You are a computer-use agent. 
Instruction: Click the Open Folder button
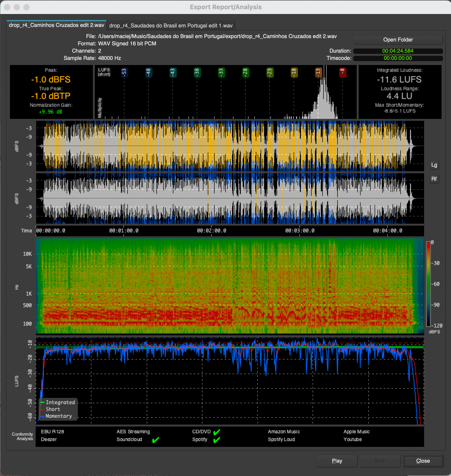tap(398, 40)
